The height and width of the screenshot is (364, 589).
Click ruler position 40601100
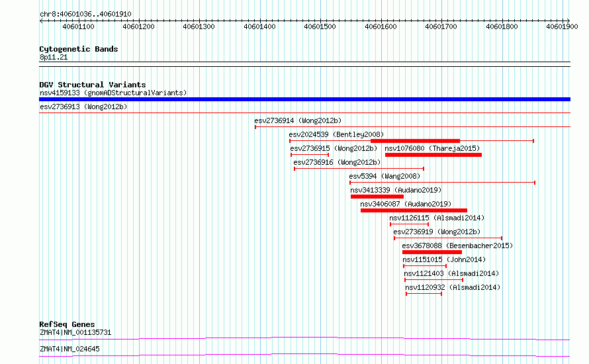[x=78, y=26]
